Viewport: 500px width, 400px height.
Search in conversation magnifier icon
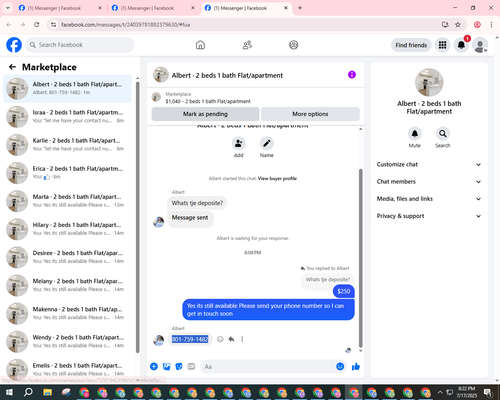pyautogui.click(x=443, y=134)
